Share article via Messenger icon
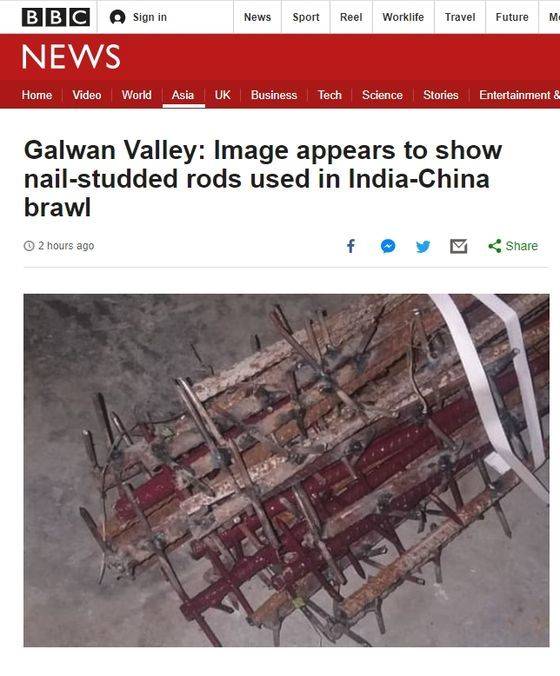Image resolution: width=560 pixels, height=676 pixels. 388,246
